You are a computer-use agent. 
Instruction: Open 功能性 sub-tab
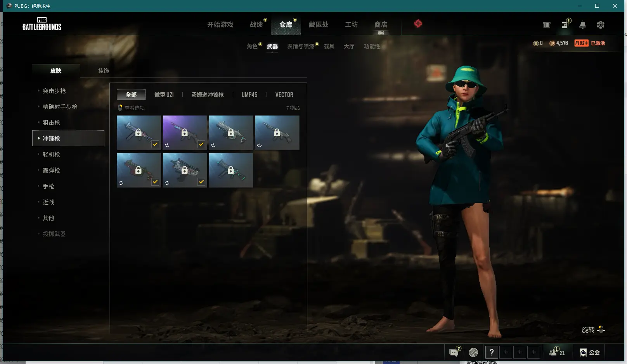coord(372,46)
